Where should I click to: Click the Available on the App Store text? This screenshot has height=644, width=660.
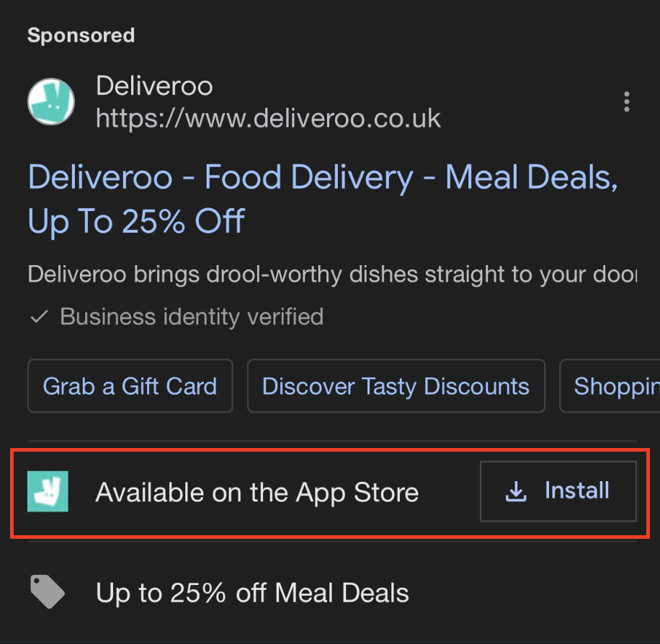257,492
